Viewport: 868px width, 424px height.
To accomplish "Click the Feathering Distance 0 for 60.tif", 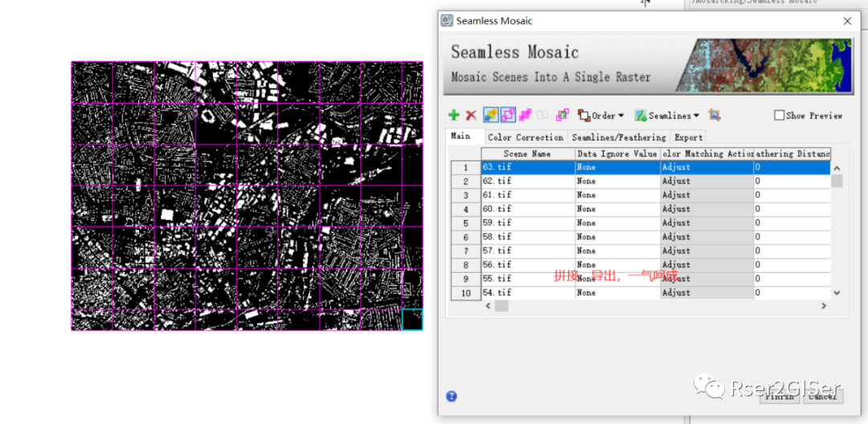I will point(792,209).
